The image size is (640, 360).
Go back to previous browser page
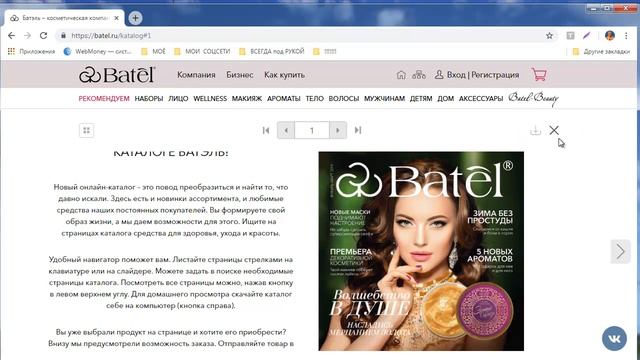click(11, 36)
